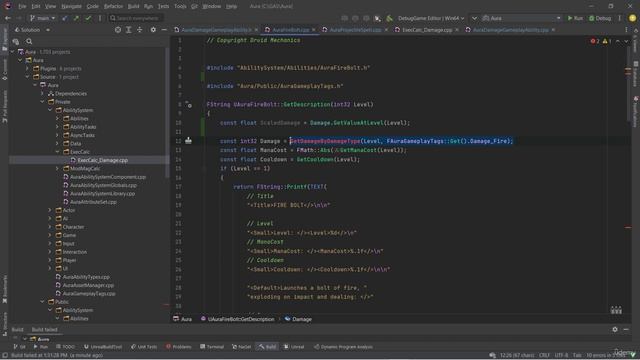Open the TODO tool window

(x=65, y=347)
